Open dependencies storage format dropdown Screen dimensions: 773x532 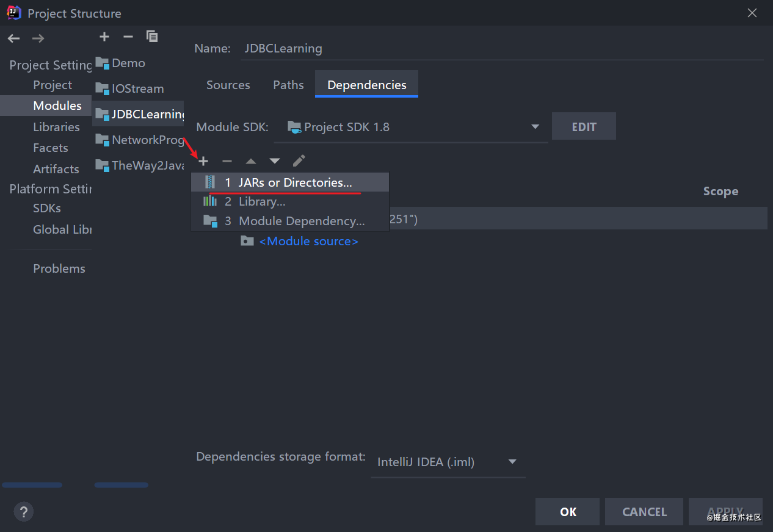(x=448, y=462)
